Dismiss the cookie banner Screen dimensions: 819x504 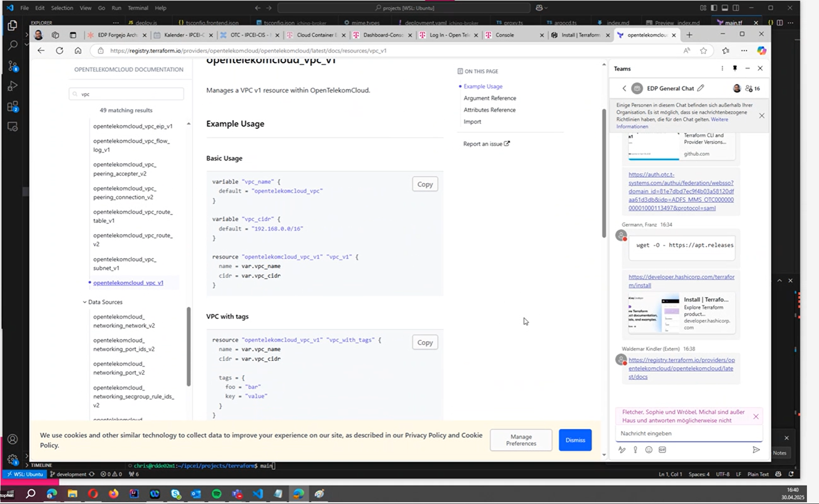(x=575, y=440)
